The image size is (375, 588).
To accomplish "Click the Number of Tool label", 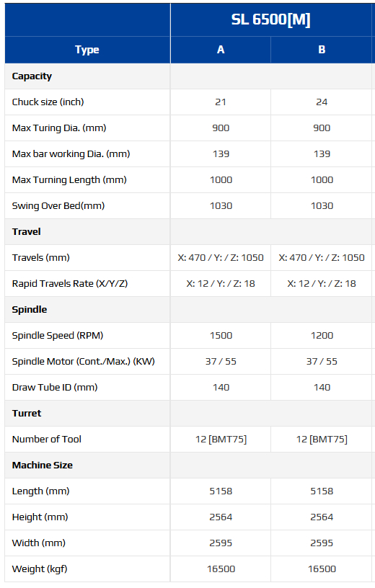I will click(47, 439).
